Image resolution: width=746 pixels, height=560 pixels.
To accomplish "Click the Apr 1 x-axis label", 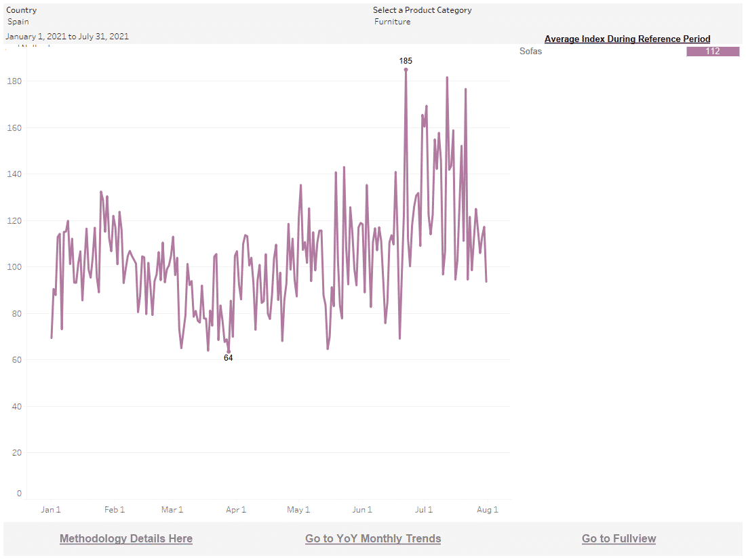I will (x=236, y=510).
